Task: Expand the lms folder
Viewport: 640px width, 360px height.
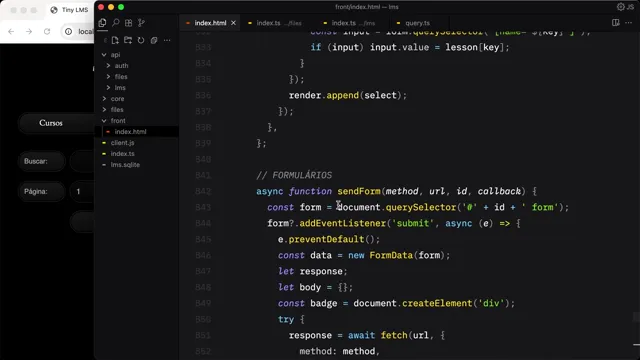Action: 108,87
